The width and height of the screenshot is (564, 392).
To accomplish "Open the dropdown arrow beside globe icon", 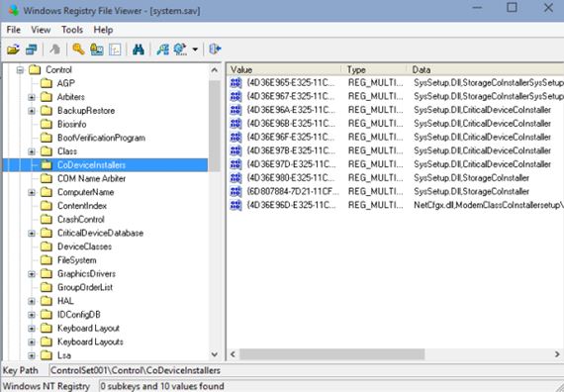I will [x=195, y=49].
